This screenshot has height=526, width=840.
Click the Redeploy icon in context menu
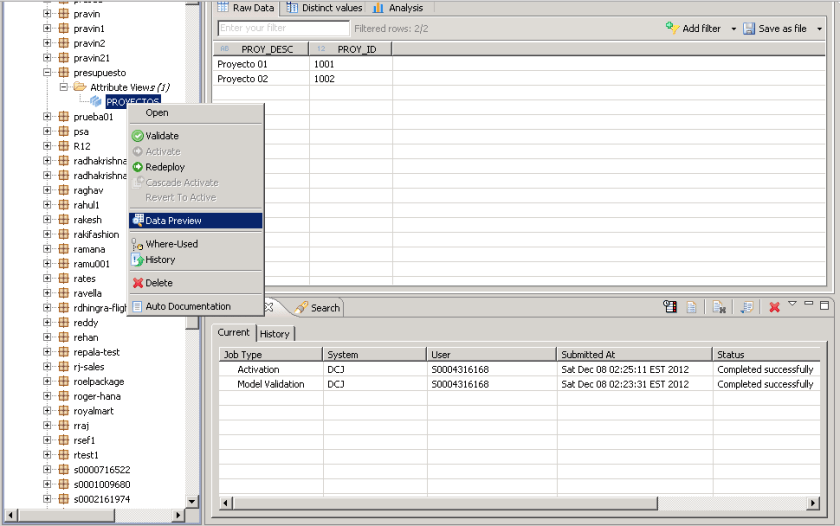tap(137, 167)
